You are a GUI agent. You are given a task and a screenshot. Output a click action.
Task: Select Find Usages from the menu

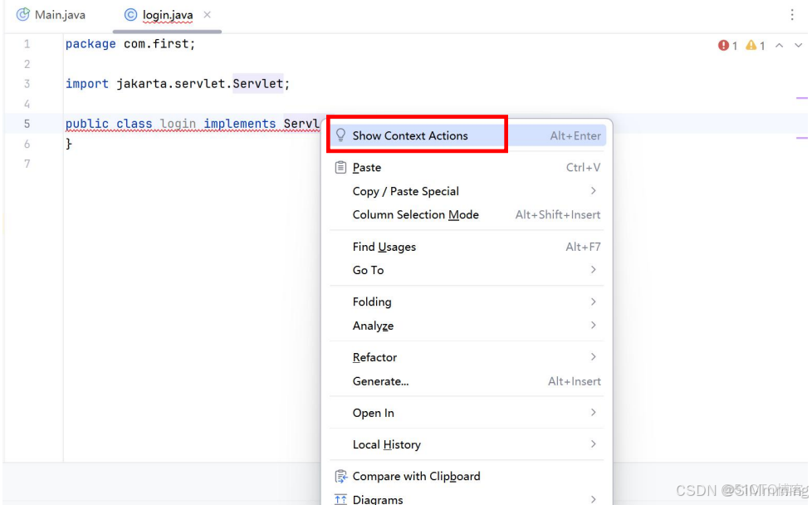pos(384,247)
